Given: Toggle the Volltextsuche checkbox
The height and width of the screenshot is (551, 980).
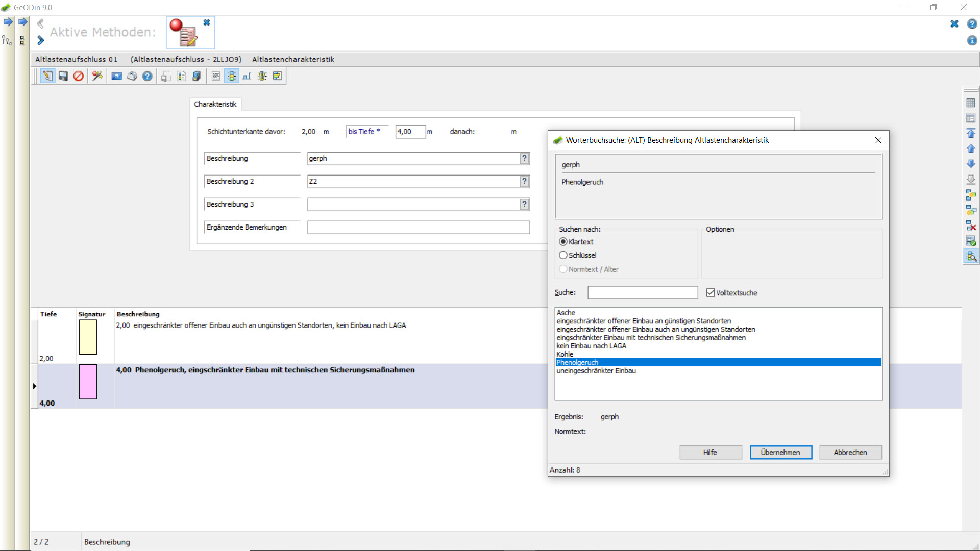Looking at the screenshot, I should coord(731,293).
